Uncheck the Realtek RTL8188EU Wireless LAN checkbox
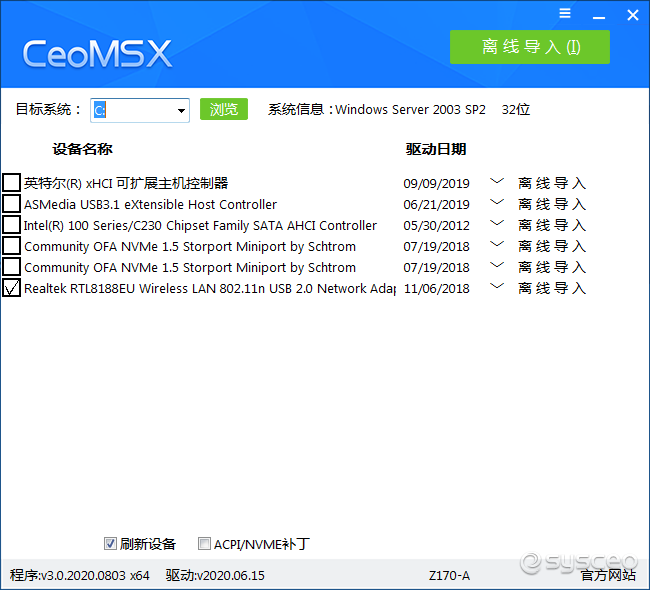 11,288
